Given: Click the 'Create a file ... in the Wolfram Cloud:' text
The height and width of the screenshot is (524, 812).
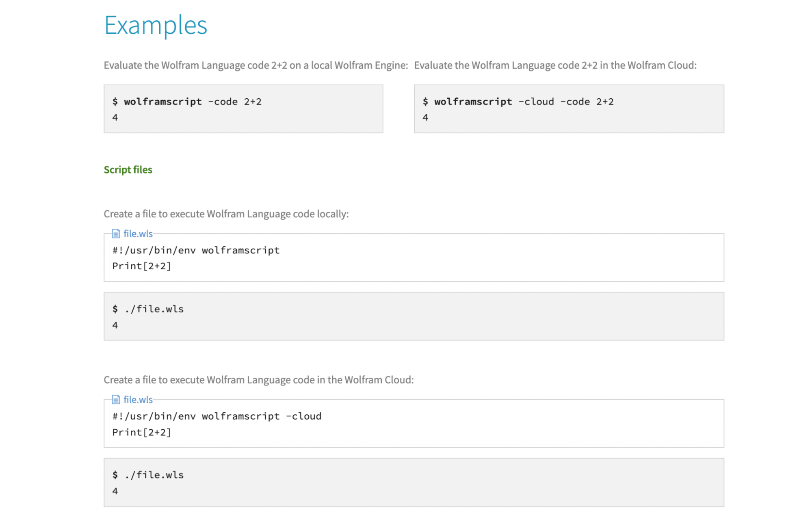Looking at the screenshot, I should (x=259, y=379).
